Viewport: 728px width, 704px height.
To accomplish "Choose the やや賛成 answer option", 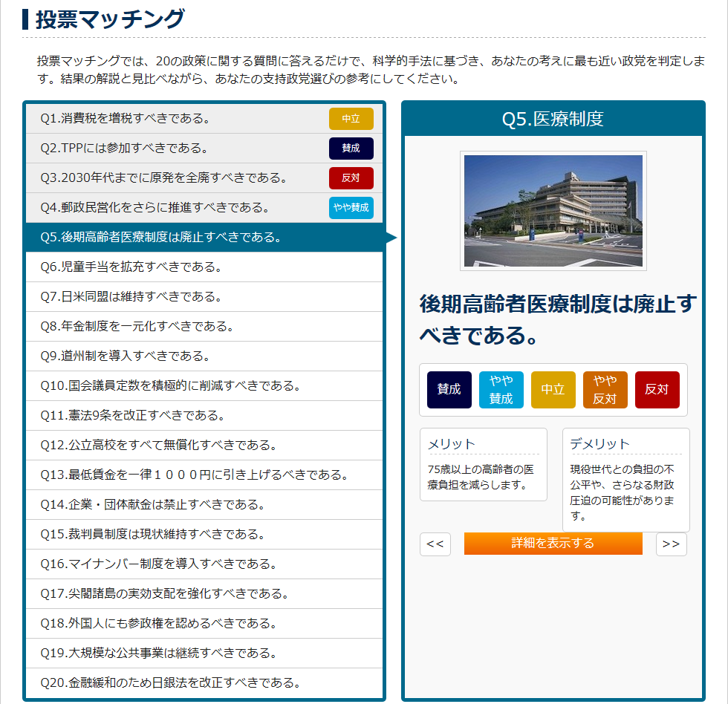I will point(501,390).
